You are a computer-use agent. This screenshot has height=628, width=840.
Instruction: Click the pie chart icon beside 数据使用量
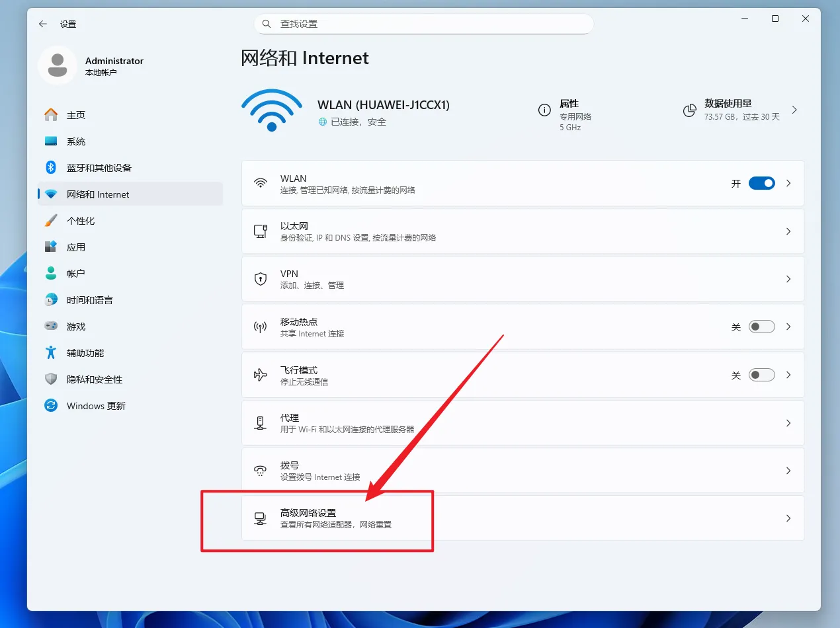tap(689, 110)
